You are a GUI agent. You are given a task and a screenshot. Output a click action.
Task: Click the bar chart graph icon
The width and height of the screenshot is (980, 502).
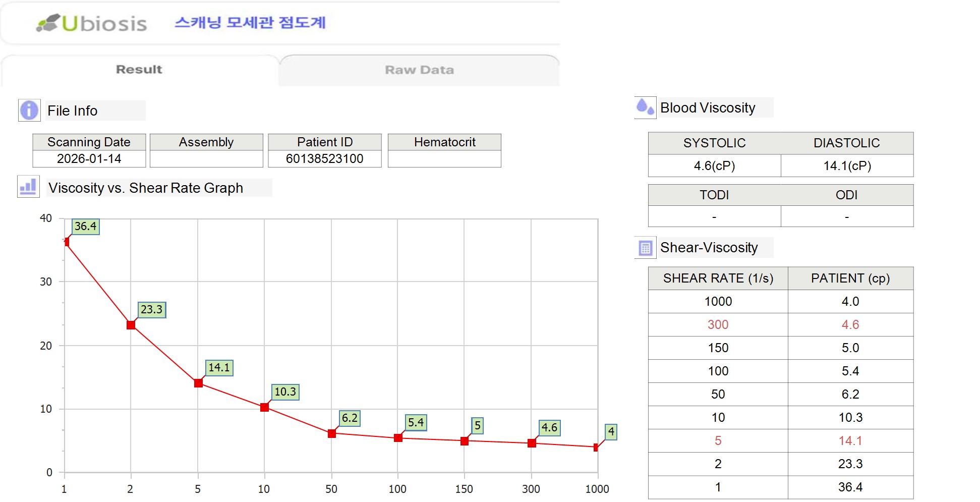[x=28, y=187]
